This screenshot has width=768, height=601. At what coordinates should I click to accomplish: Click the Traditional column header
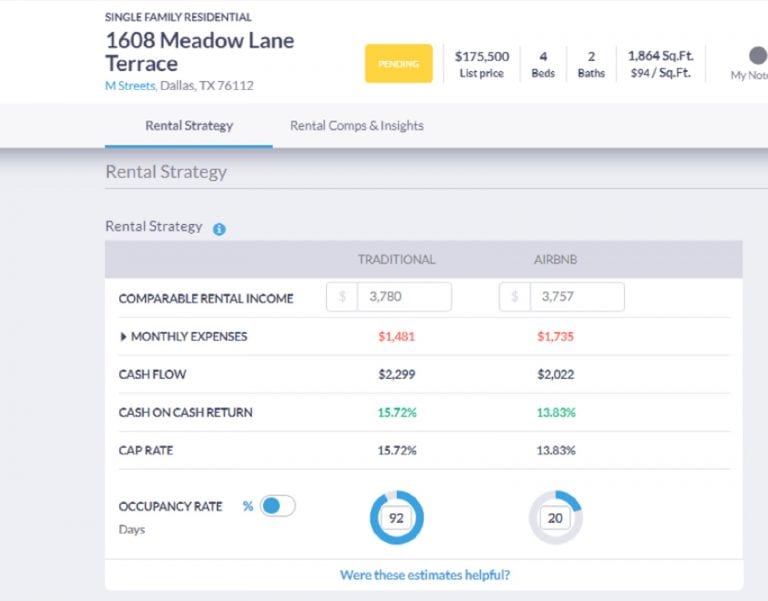coord(396,260)
